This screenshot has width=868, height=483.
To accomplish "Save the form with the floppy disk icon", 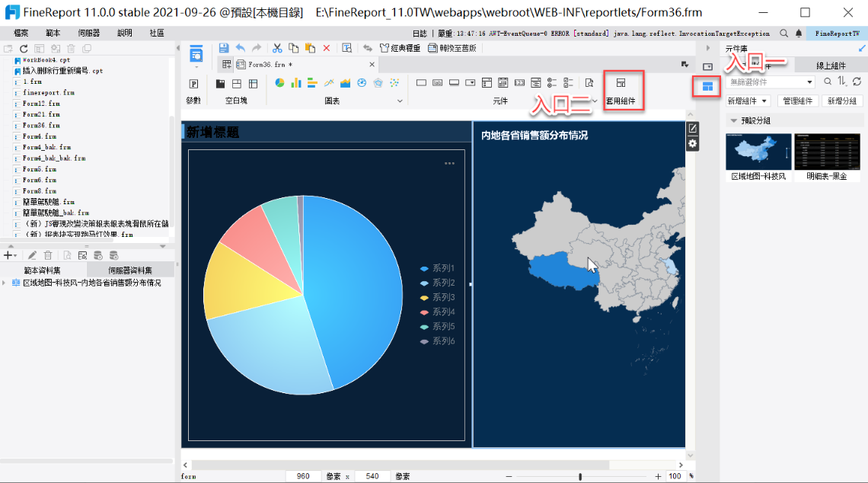I will pos(224,48).
